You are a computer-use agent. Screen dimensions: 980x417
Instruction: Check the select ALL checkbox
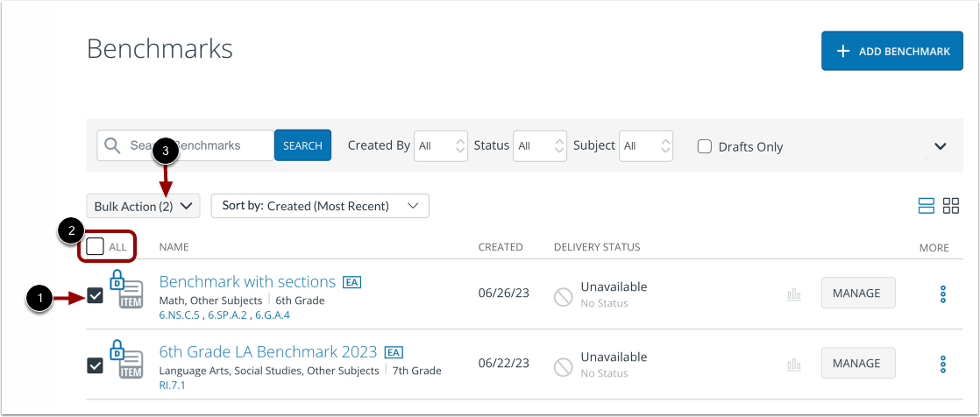(95, 247)
